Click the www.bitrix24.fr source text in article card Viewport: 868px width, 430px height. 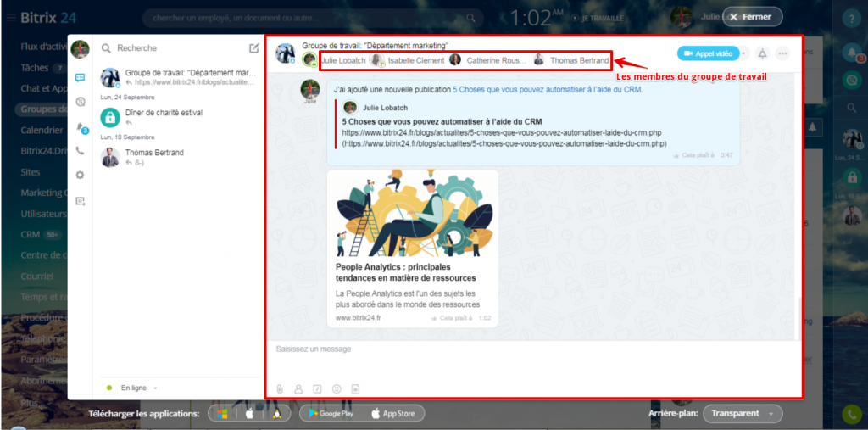pyautogui.click(x=359, y=318)
